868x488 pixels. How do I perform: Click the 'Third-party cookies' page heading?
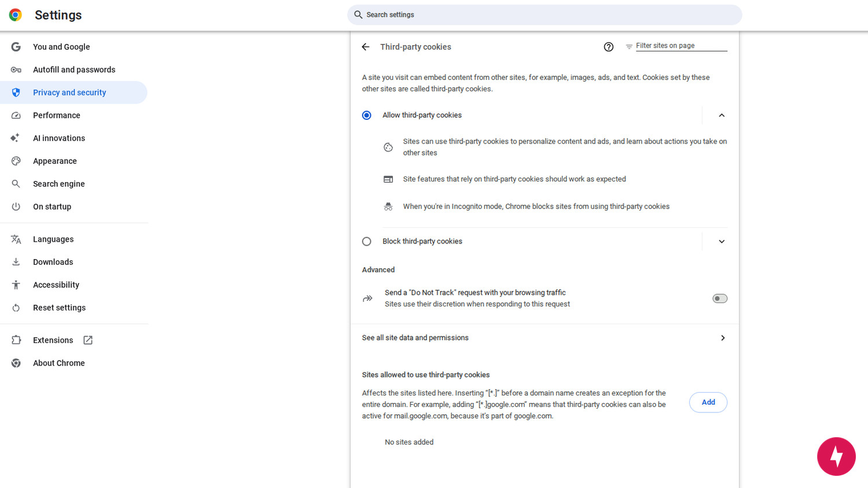415,47
